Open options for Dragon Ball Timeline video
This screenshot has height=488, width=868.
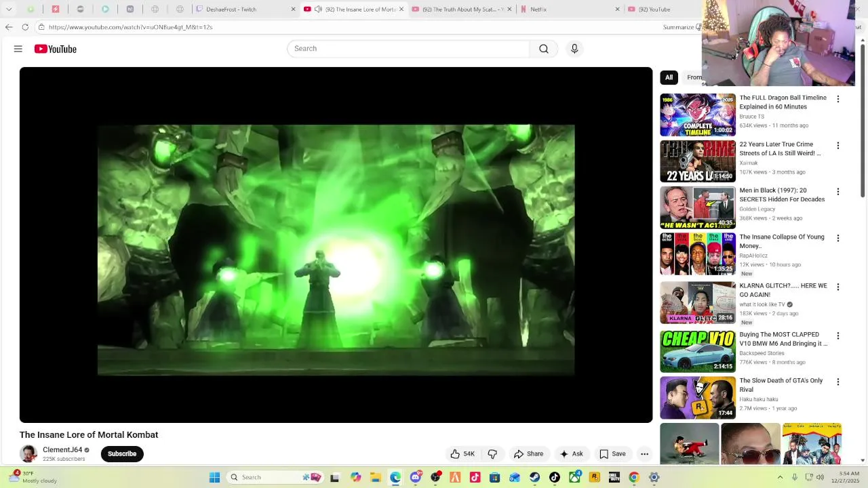[x=837, y=99]
